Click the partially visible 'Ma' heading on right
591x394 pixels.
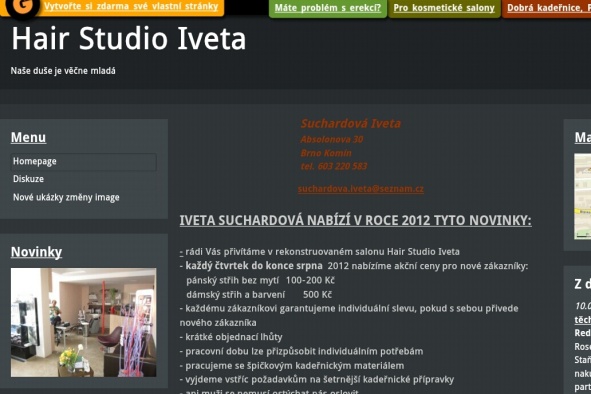pos(582,137)
